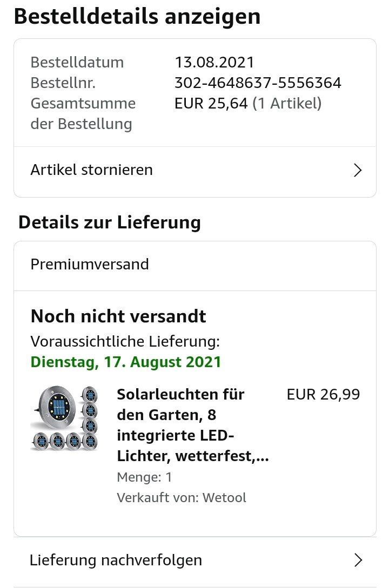Tap the Details zur Lieferung heading
Viewport: 389px width, 588px height.
pos(110,222)
